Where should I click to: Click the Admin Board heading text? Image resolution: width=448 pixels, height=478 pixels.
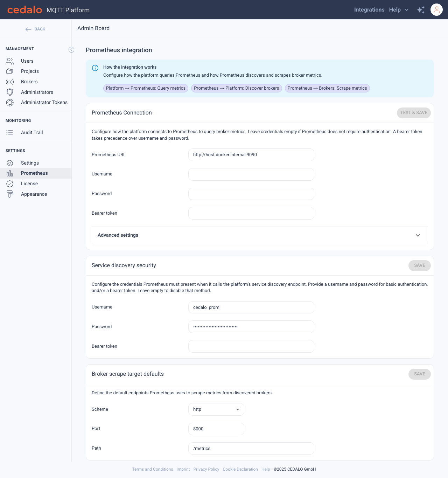tap(93, 28)
